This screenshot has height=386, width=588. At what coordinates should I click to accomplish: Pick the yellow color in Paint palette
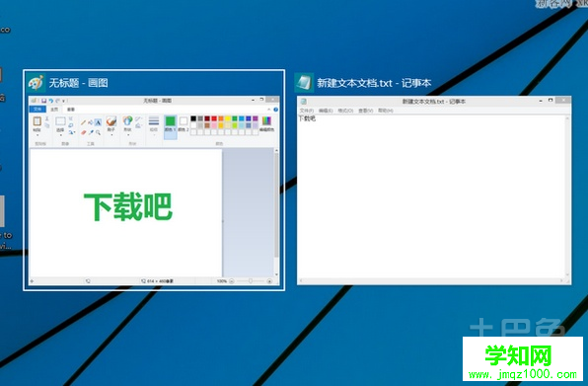[x=228, y=118]
